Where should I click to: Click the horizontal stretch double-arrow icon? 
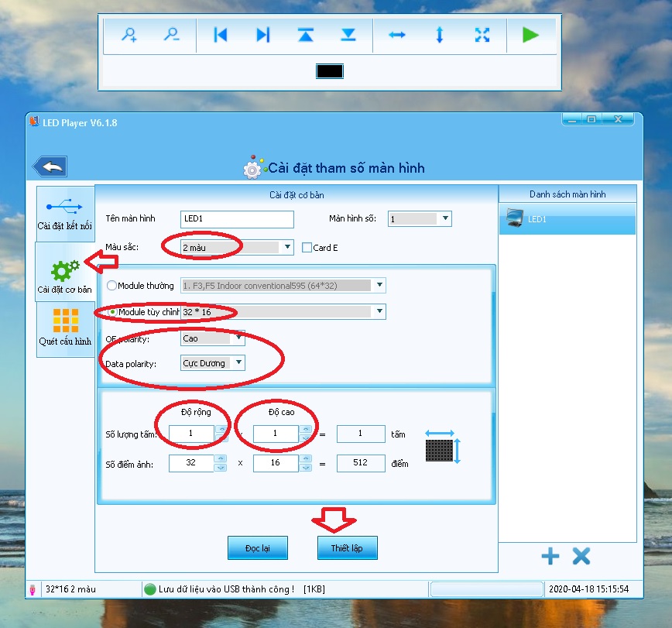tap(397, 35)
